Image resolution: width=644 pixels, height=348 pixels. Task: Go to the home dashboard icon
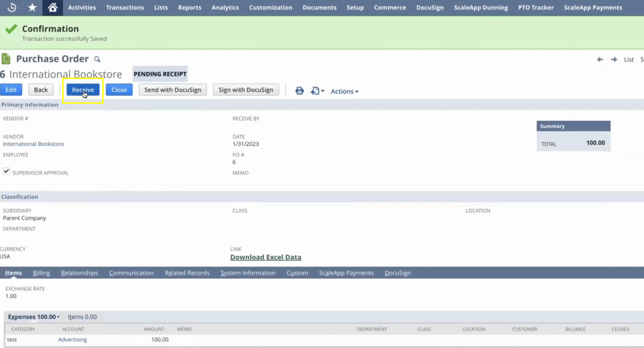(x=52, y=7)
